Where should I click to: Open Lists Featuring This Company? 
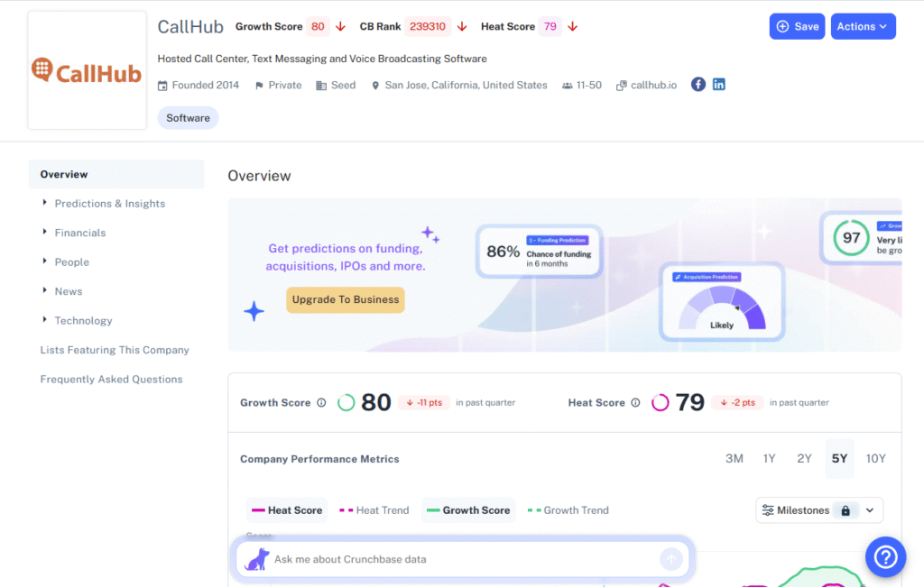coord(115,350)
